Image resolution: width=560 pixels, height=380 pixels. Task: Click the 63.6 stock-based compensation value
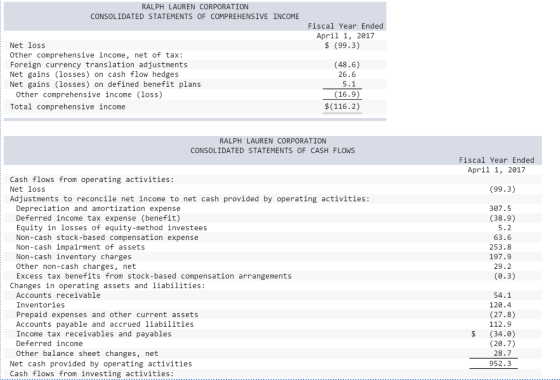[x=502, y=238]
